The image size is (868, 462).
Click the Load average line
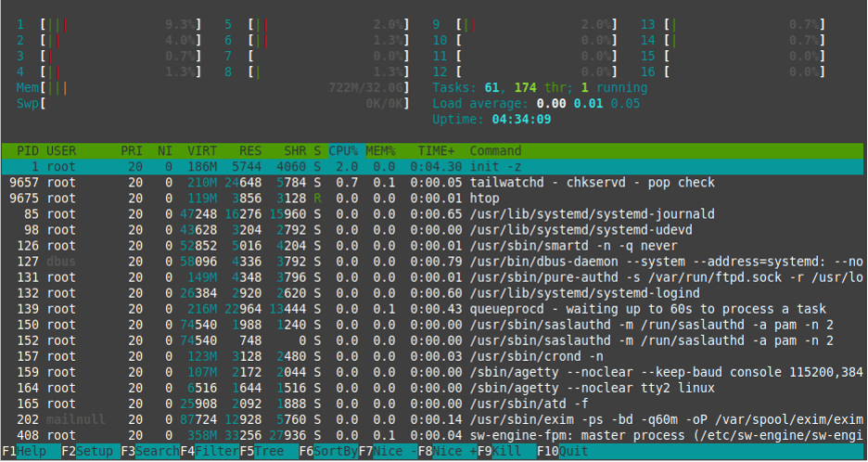pos(536,104)
